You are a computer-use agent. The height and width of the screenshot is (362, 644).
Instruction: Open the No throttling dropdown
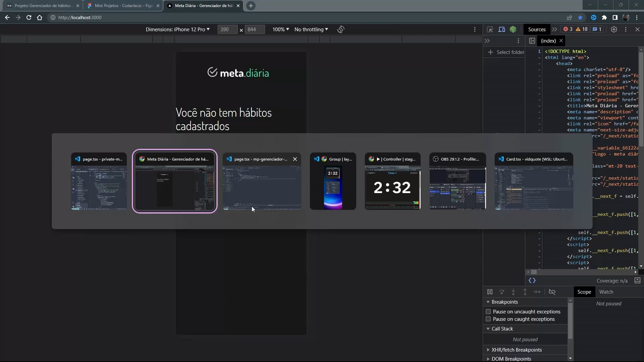click(311, 29)
